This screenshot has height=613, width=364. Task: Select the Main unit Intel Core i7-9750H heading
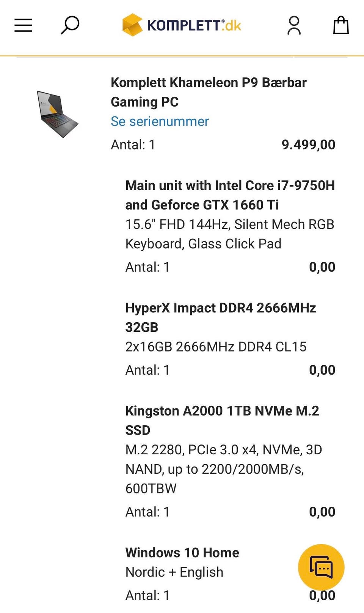pyautogui.click(x=230, y=195)
